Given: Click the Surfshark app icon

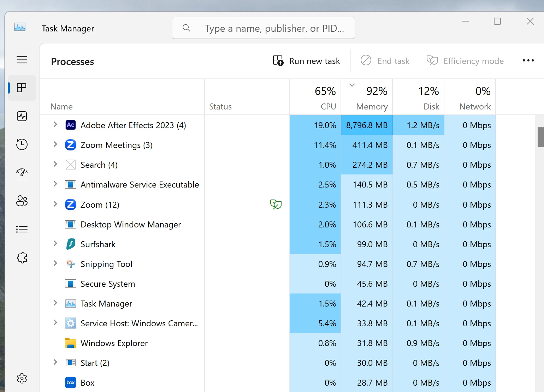Looking at the screenshot, I should pyautogui.click(x=71, y=244).
